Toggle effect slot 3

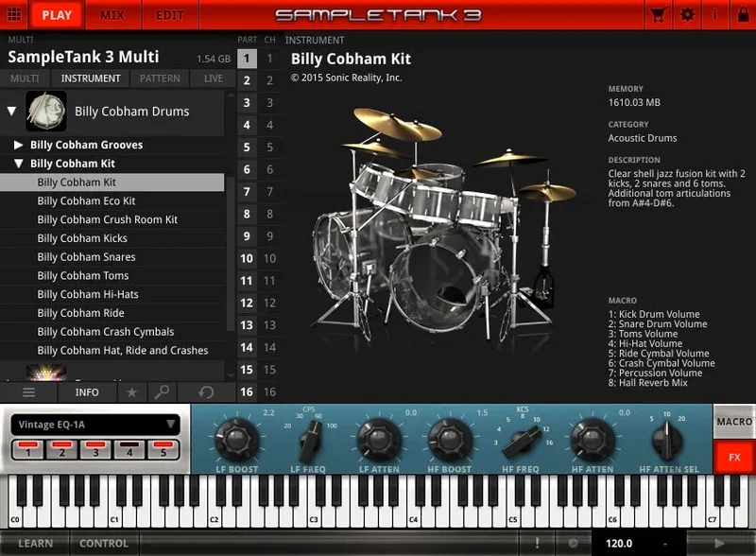pyautogui.click(x=95, y=449)
